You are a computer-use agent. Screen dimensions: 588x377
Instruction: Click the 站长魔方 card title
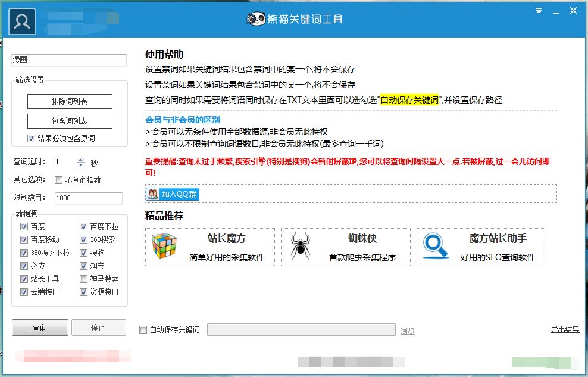pyautogui.click(x=227, y=238)
